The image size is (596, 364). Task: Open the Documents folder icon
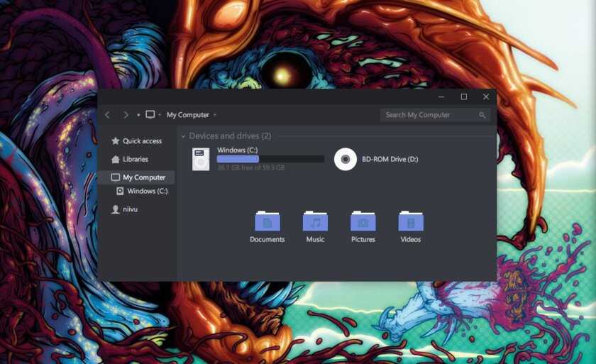pos(267,221)
